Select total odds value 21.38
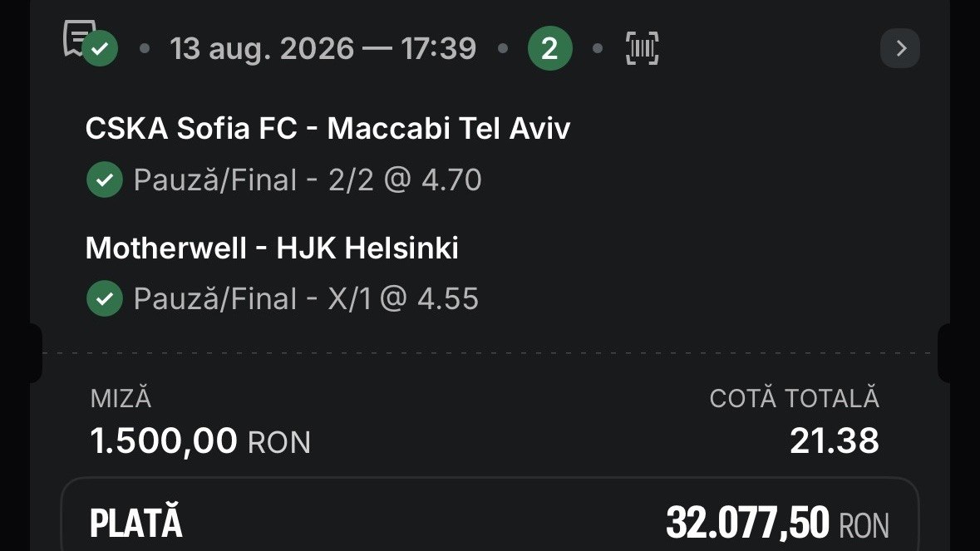 point(835,441)
